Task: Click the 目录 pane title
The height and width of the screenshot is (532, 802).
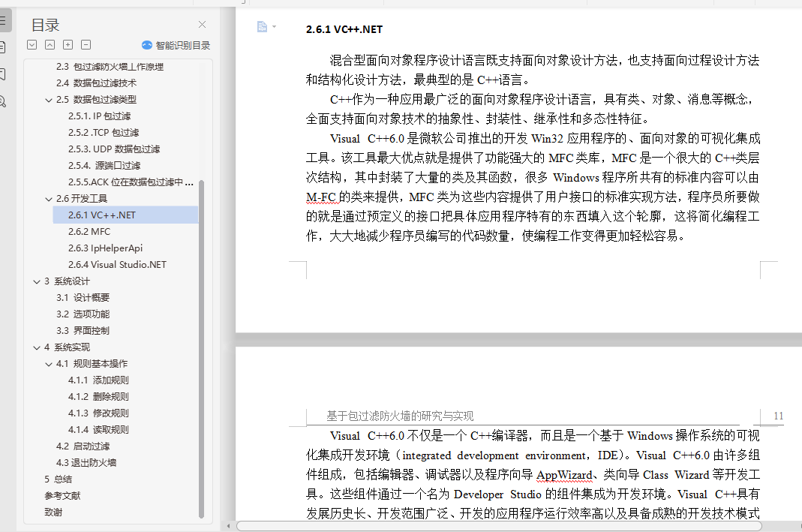Action: click(46, 25)
